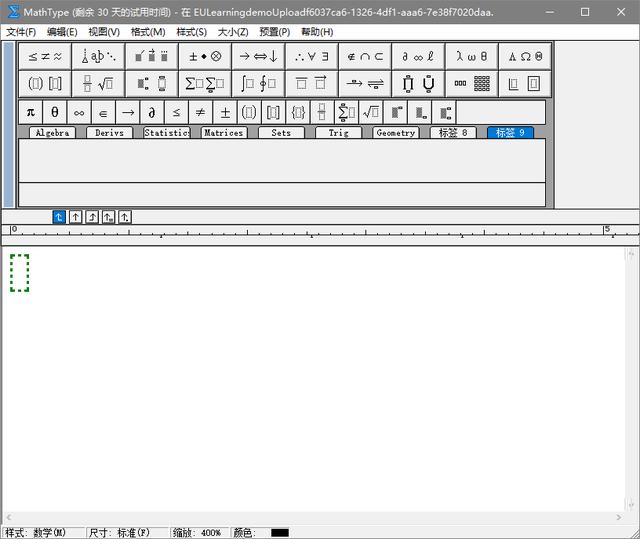Image resolution: width=640 pixels, height=539 pixels.
Task: Open the 编辑(E) menu
Action: tap(62, 32)
